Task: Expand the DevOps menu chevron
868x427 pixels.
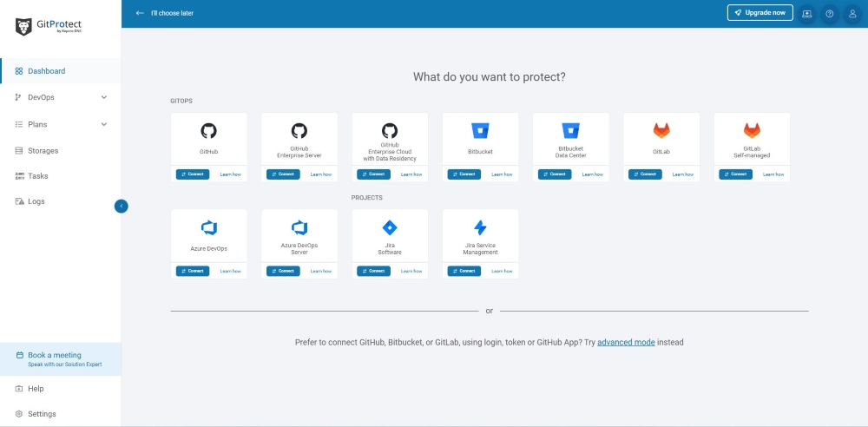Action: click(104, 97)
